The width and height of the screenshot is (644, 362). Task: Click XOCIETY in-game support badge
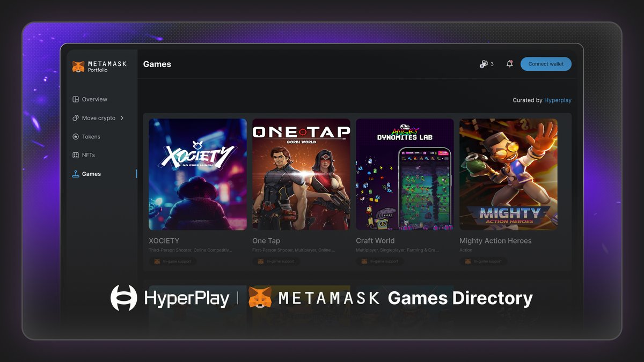pyautogui.click(x=173, y=261)
